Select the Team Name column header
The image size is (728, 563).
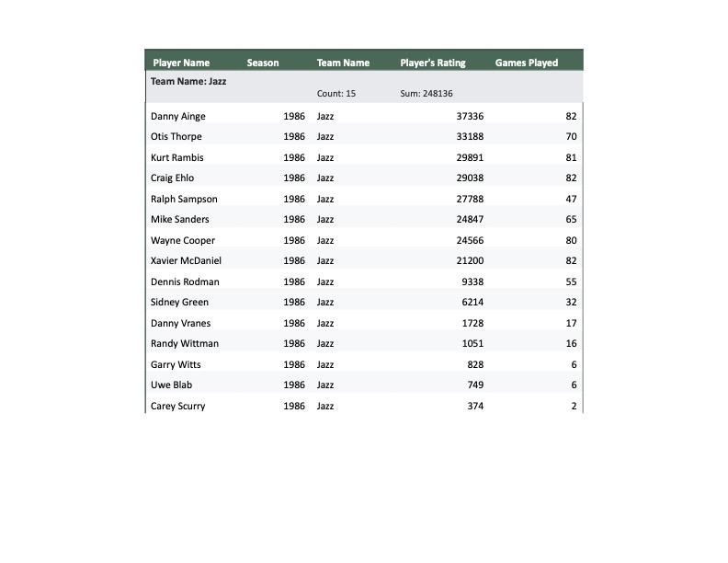tap(343, 63)
